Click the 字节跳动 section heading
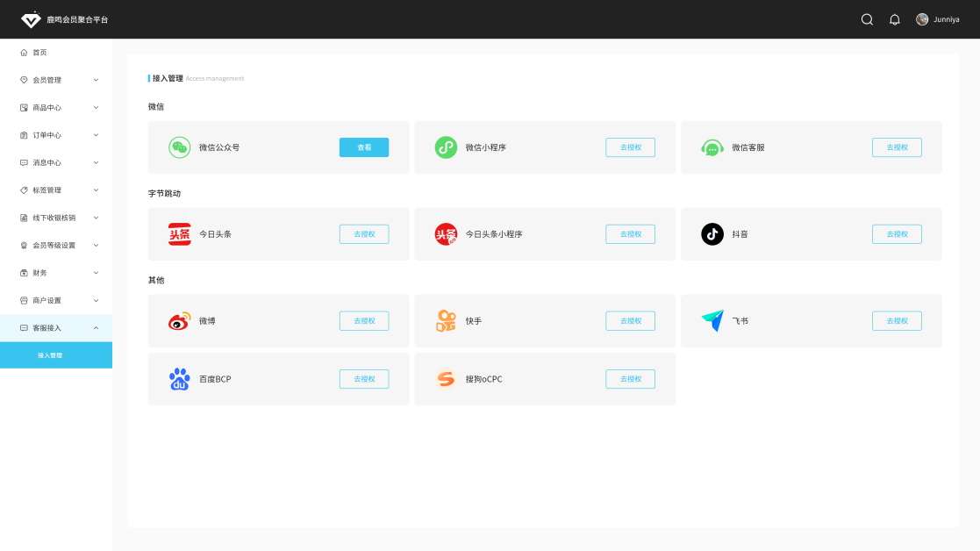 point(164,194)
